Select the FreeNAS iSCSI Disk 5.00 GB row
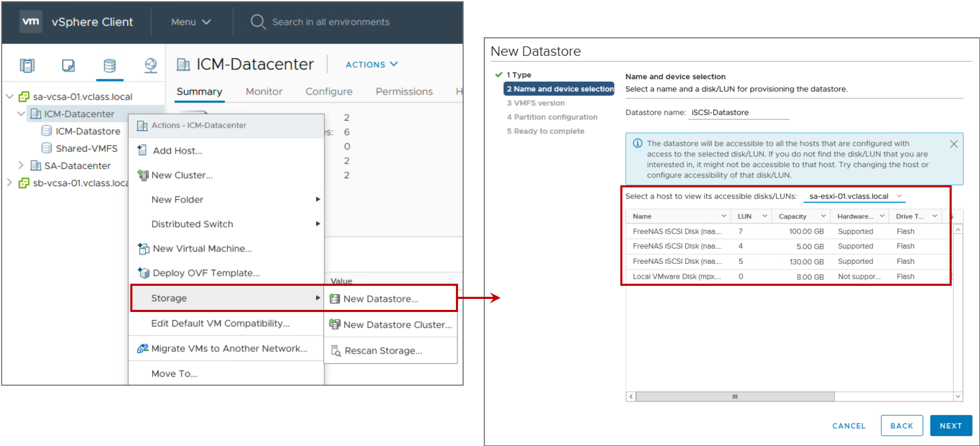The width and height of the screenshot is (980, 446). (788, 246)
